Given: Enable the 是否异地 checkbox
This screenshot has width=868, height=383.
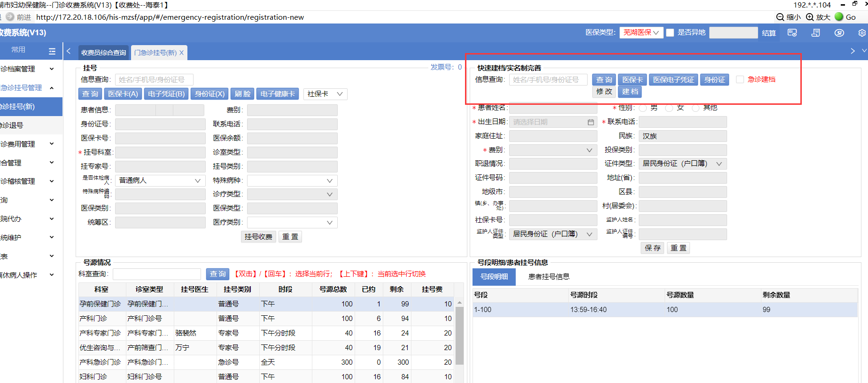Looking at the screenshot, I should [x=670, y=32].
